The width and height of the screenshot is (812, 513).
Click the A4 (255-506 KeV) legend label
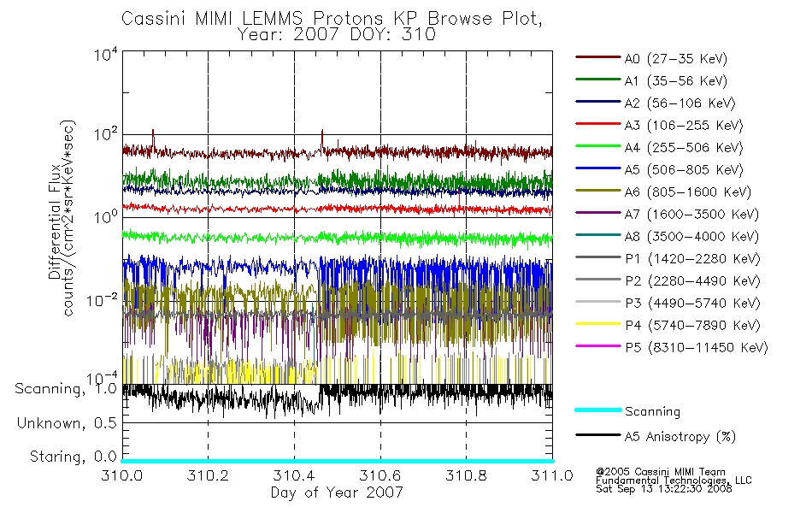[684, 148]
